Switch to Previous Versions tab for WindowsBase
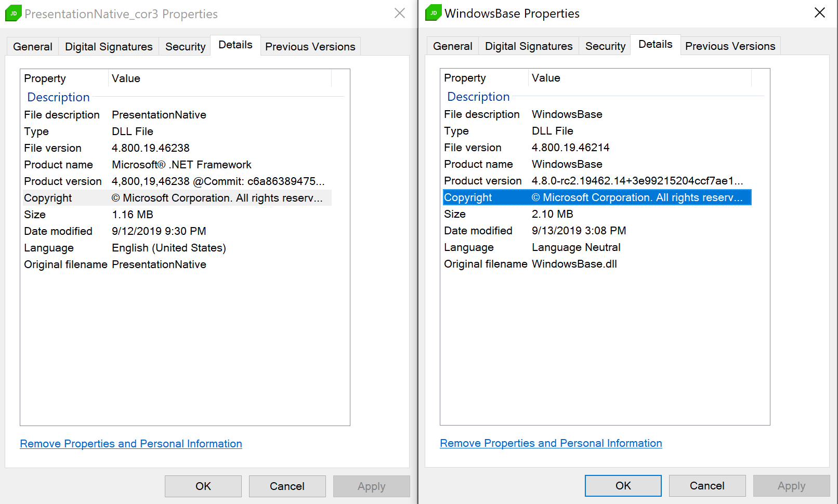The width and height of the screenshot is (838, 504). click(x=730, y=46)
